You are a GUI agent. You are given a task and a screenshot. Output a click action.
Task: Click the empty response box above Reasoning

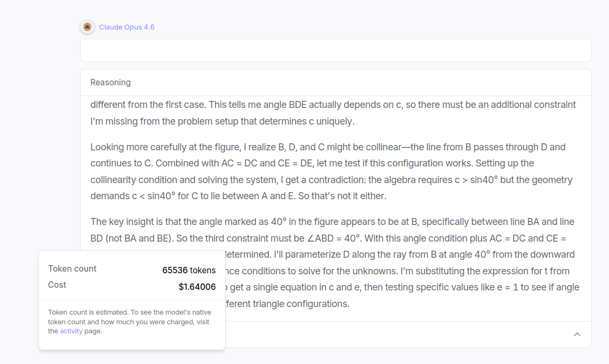335,50
